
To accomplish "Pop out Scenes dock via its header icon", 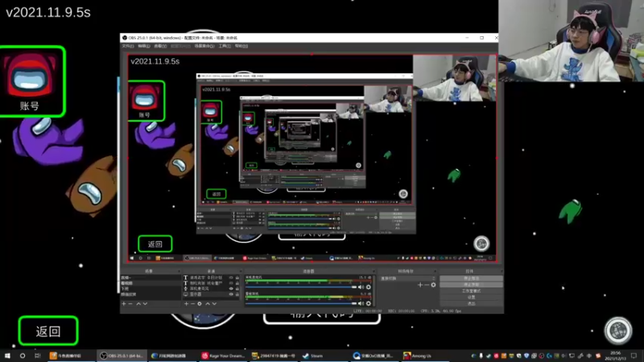I will tap(179, 271).
